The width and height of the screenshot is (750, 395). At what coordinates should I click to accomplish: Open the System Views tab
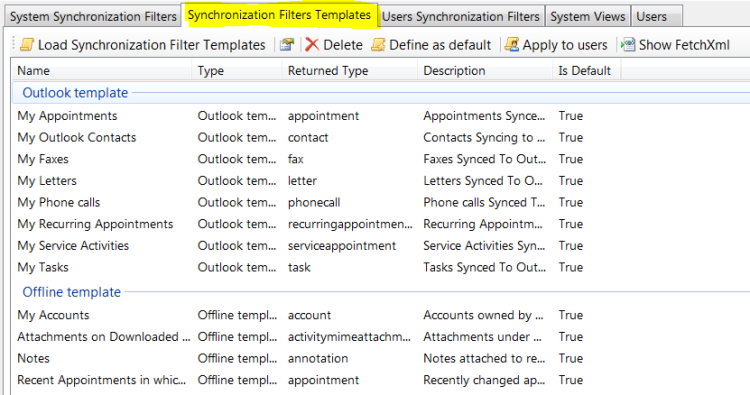[588, 16]
